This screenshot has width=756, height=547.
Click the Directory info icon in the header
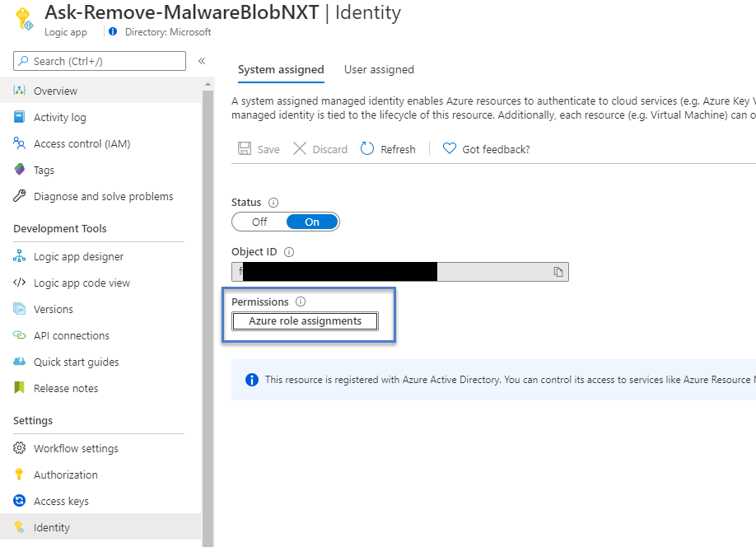click(113, 32)
